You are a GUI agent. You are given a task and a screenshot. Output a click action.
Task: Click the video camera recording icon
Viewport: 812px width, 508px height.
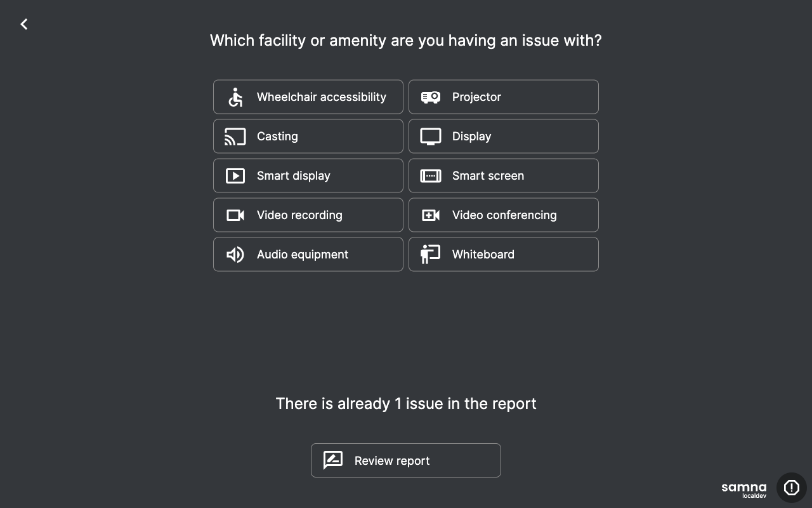235,215
